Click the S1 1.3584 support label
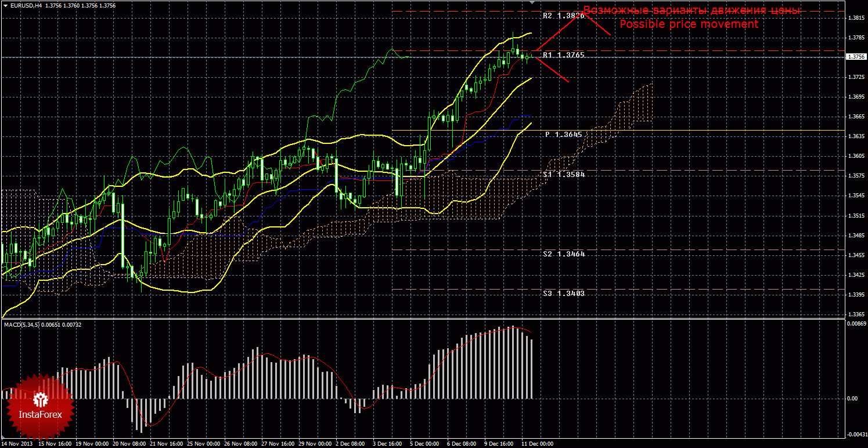The height and width of the screenshot is (448, 868). click(x=564, y=174)
